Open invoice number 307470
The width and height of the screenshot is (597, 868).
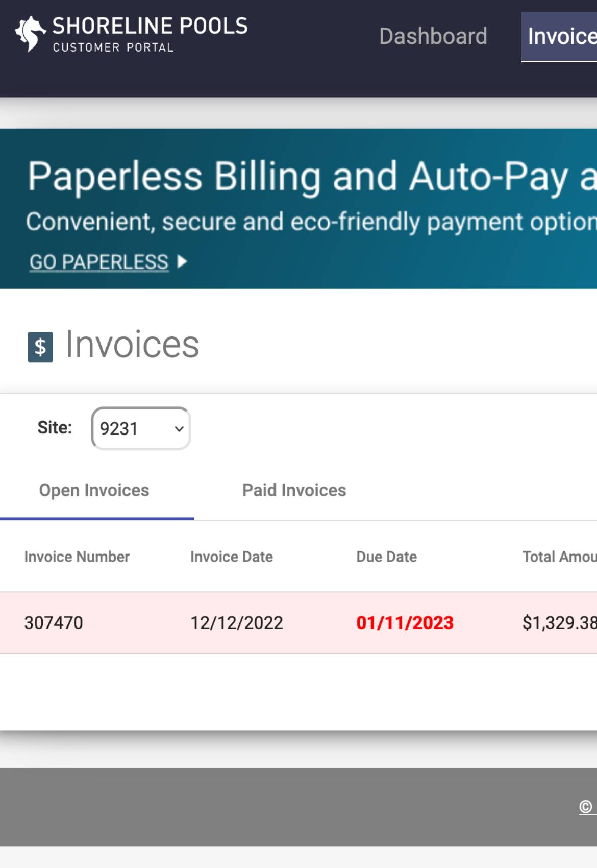pos(54,623)
